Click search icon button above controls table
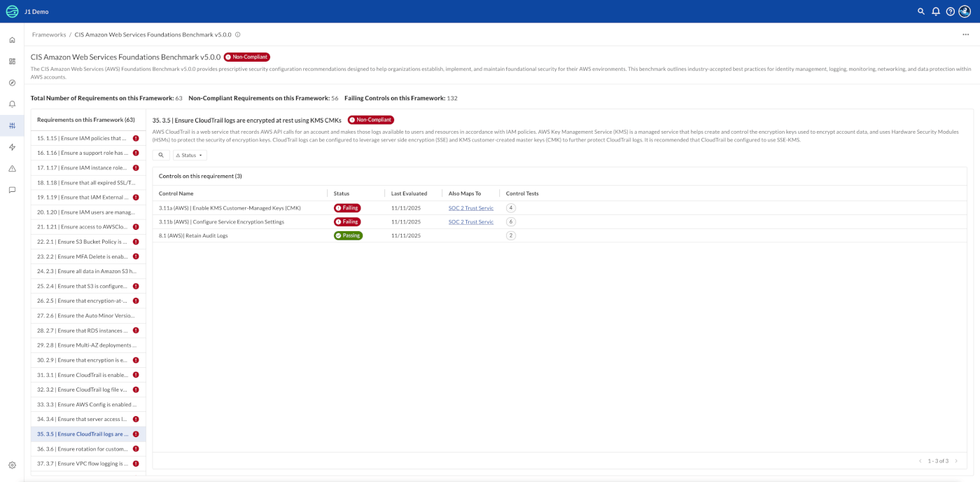The height and width of the screenshot is (482, 980). point(161,155)
